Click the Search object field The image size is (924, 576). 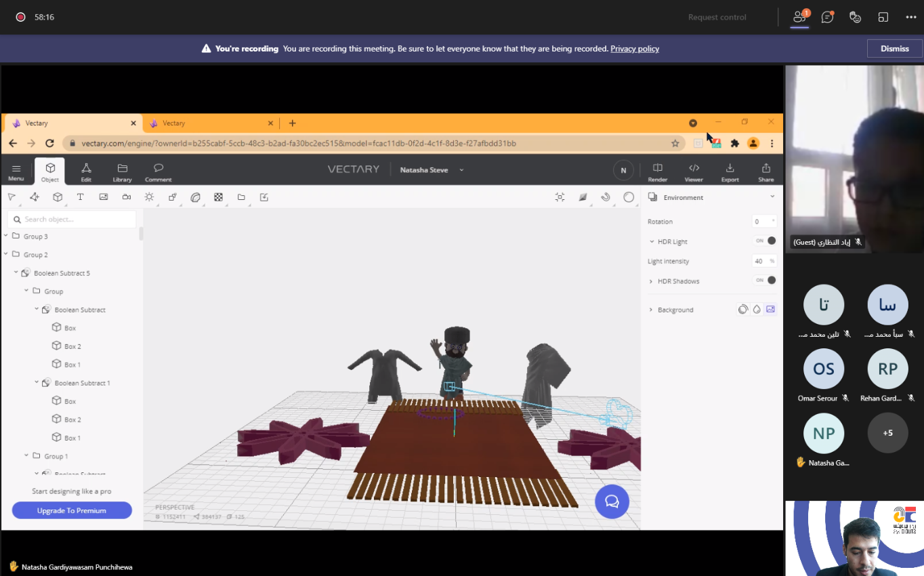[72, 219]
